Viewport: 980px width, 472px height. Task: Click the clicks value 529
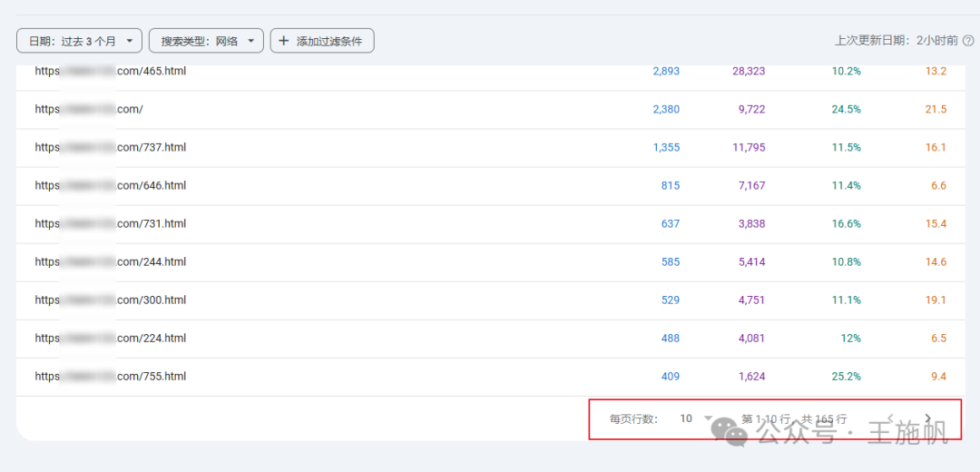point(671,300)
